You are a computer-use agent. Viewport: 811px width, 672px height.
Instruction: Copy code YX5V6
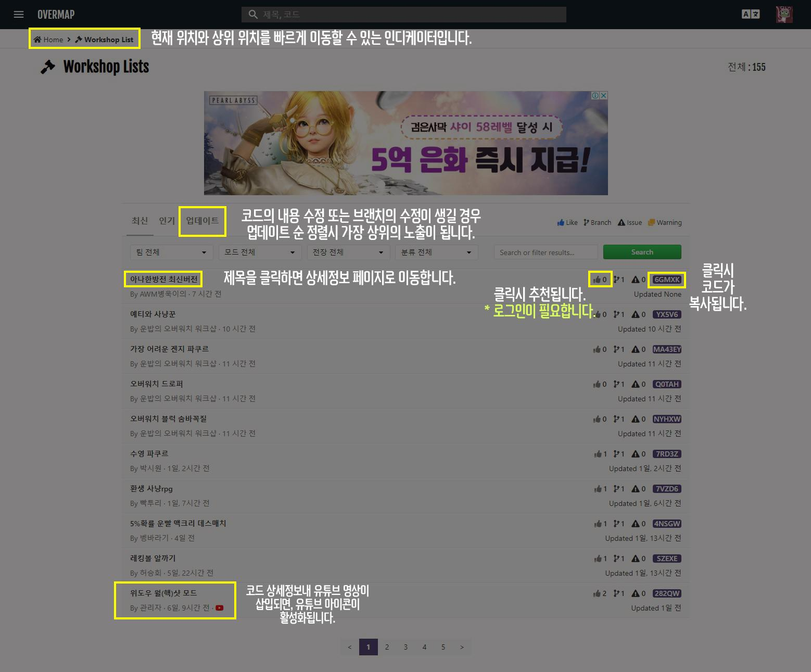pyautogui.click(x=667, y=314)
